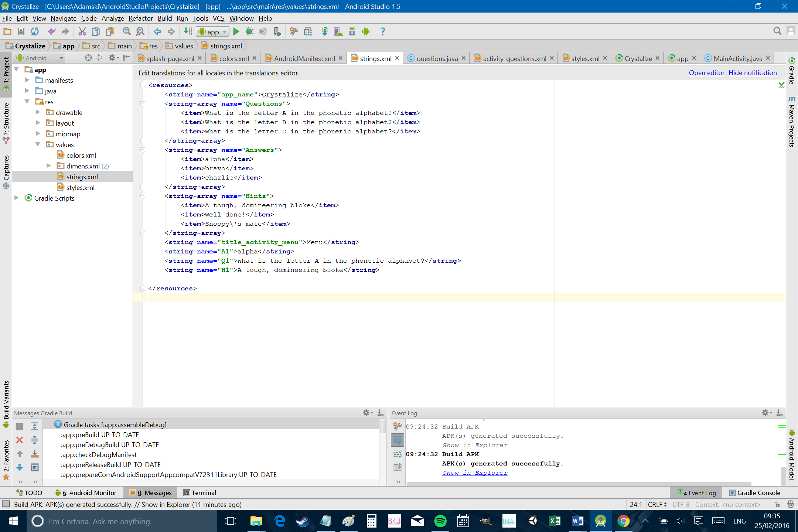This screenshot has width=798, height=532.
Task: Close Messages panel red X icon
Action: [20, 440]
